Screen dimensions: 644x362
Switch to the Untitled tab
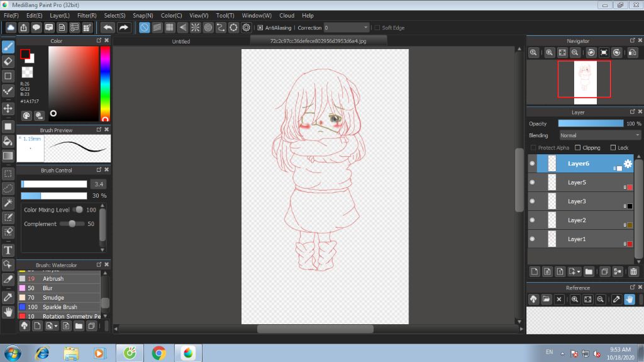coord(180,41)
